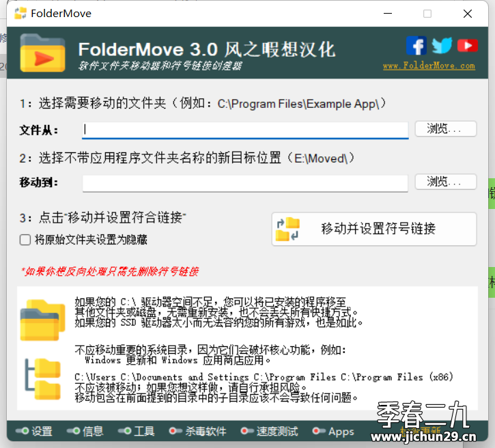Screen dimensions: 495x448
Task: Open 工具 in the bottom bar
Action: point(144,431)
